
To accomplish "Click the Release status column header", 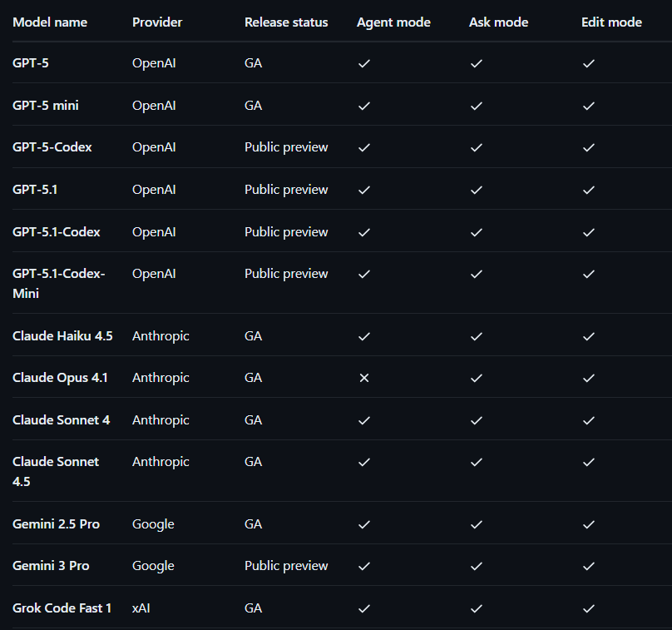I will 286,22.
